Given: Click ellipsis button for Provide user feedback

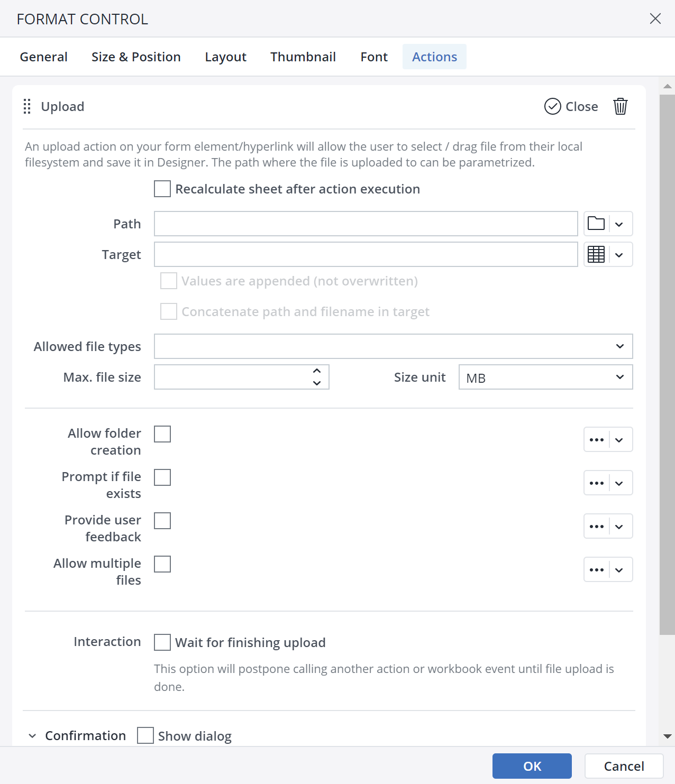Looking at the screenshot, I should coord(596,527).
